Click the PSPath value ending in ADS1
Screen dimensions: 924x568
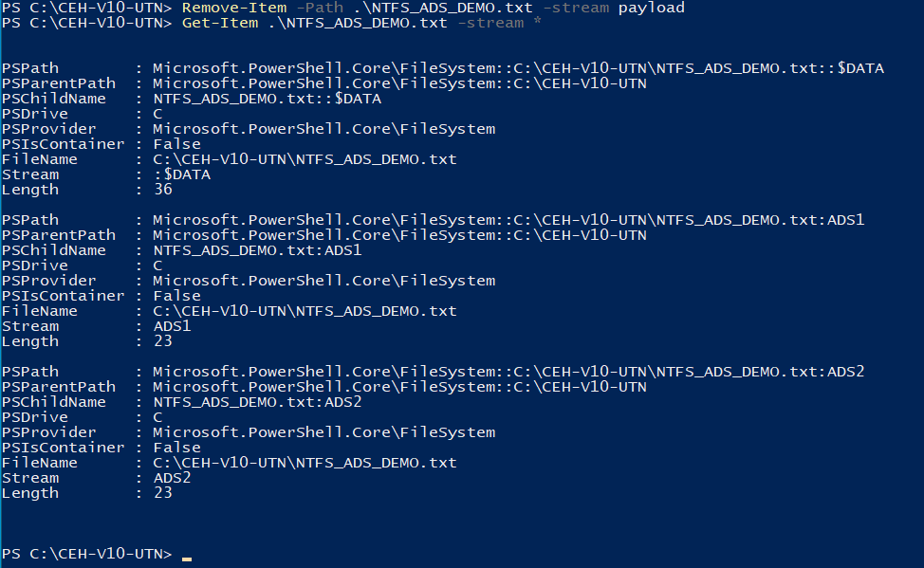pos(508,220)
